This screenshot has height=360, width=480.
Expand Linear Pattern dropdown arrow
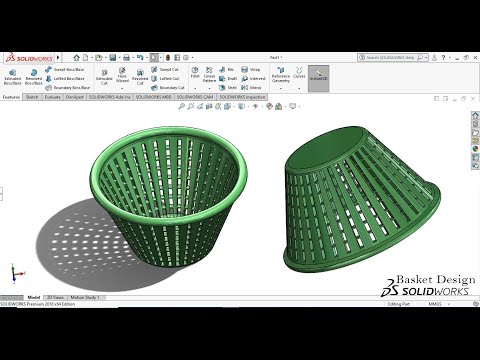209,88
